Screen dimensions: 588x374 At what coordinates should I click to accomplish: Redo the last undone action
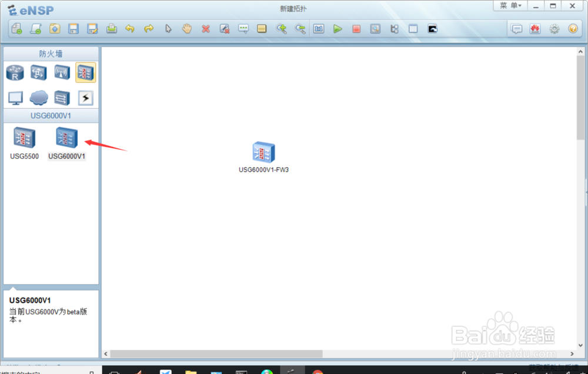[149, 28]
